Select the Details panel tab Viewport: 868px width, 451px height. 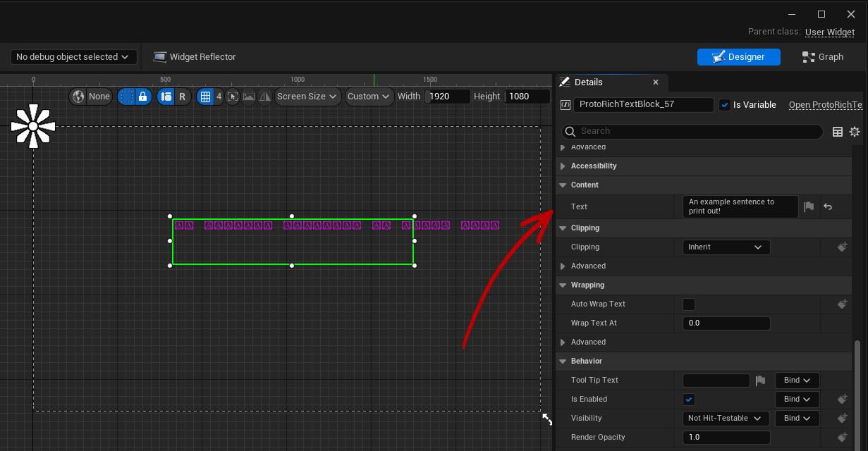[587, 82]
